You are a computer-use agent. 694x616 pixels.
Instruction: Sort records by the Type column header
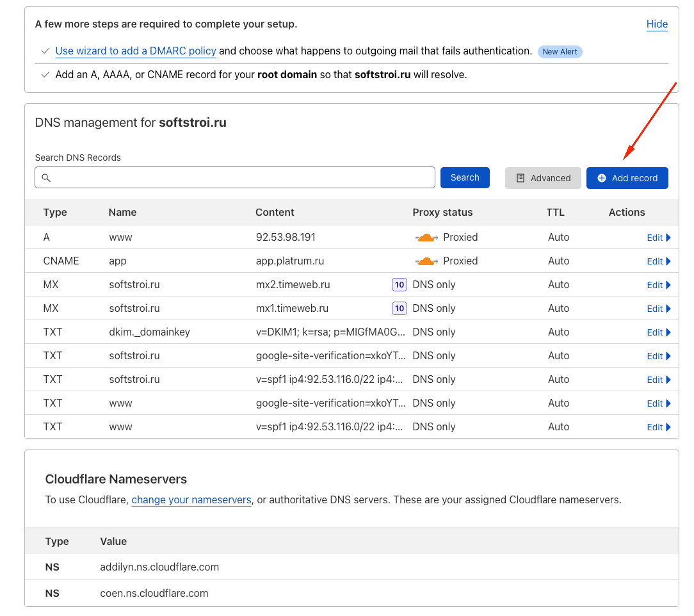pos(55,213)
